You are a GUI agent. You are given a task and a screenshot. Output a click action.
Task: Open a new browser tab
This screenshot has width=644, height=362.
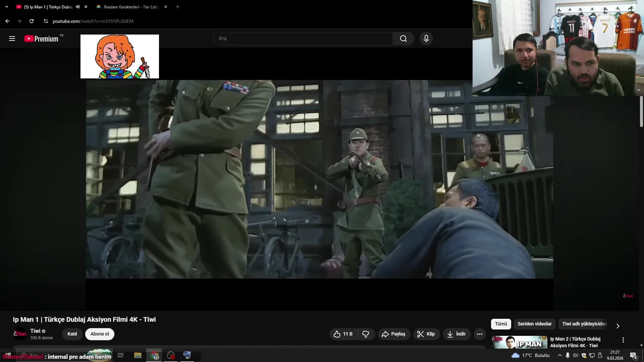(x=178, y=7)
